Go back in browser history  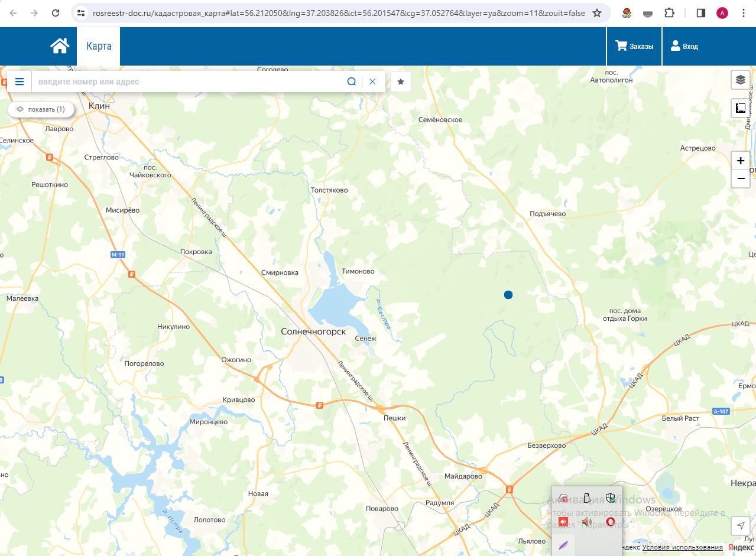pyautogui.click(x=13, y=13)
